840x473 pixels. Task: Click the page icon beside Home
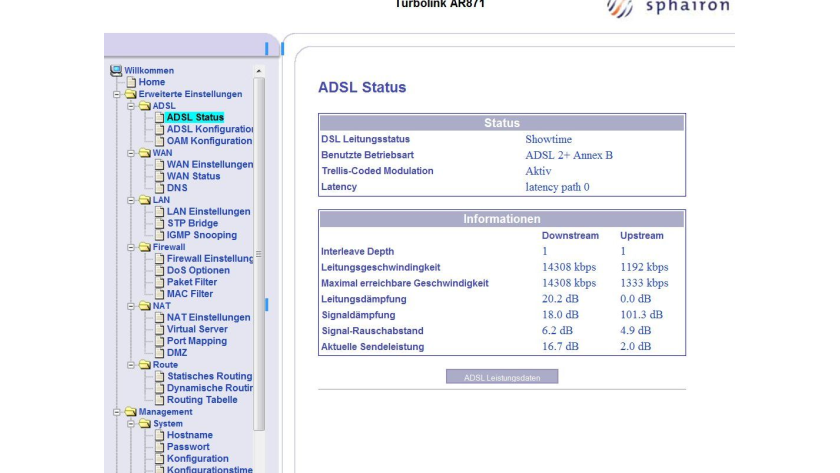point(131,82)
